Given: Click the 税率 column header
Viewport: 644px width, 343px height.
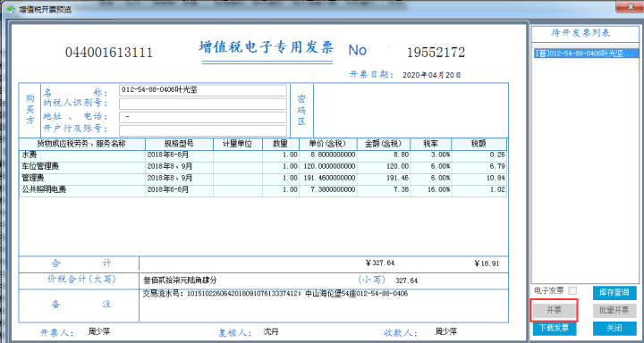Looking at the screenshot, I should click(431, 144).
